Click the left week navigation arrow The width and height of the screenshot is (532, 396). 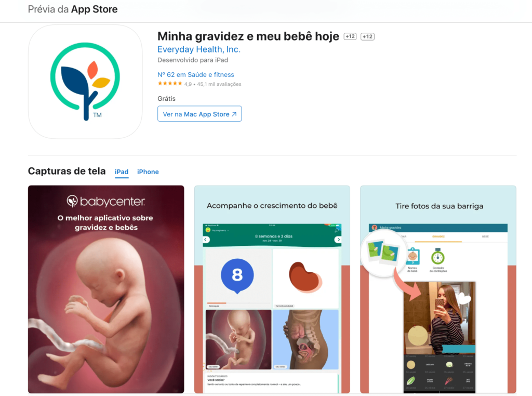click(x=206, y=240)
